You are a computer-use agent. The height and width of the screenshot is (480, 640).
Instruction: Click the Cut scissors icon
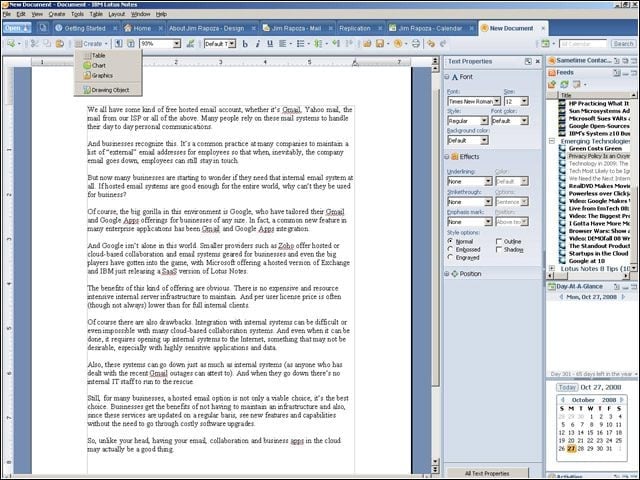[x=35, y=44]
